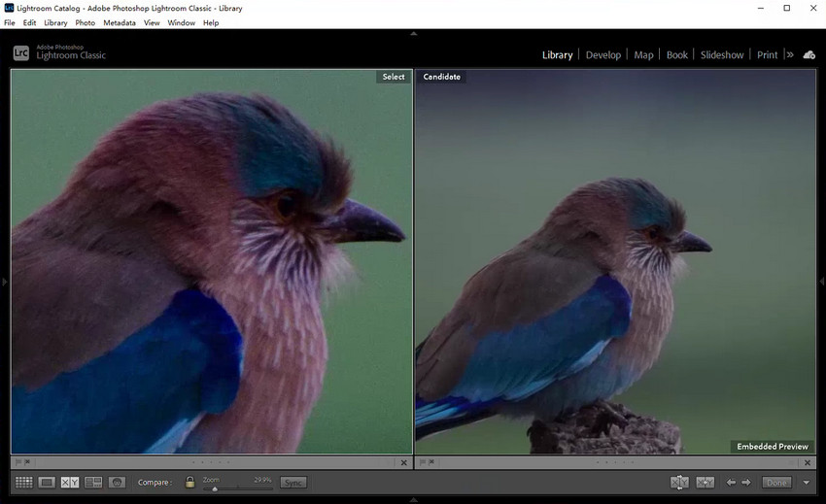Click the Select photo of bird close-up
This screenshot has width=826, height=504.
click(212, 262)
